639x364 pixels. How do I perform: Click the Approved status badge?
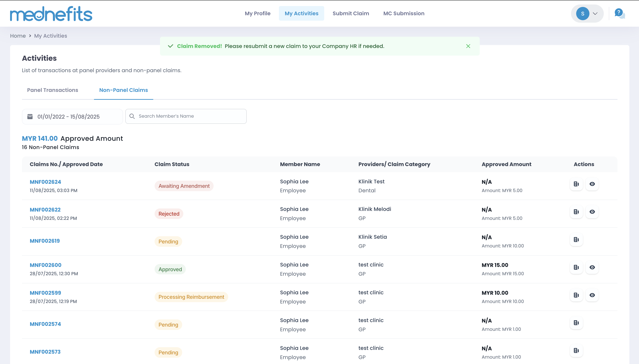coord(170,269)
